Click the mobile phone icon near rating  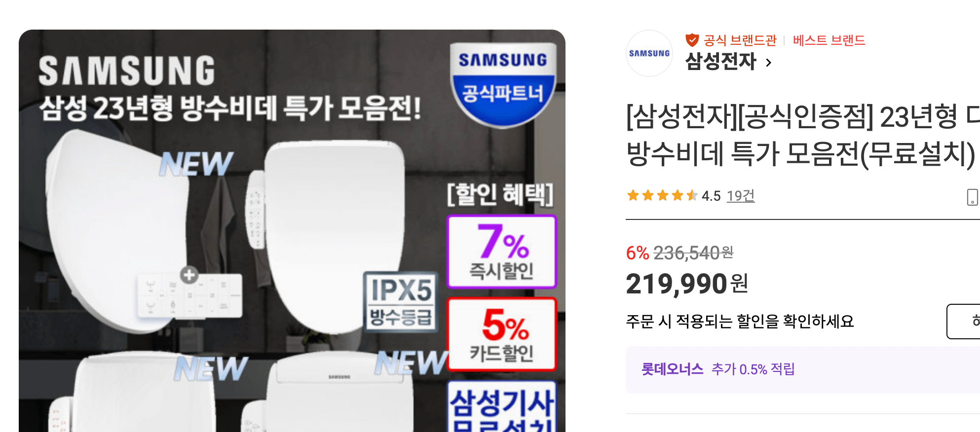tap(972, 197)
